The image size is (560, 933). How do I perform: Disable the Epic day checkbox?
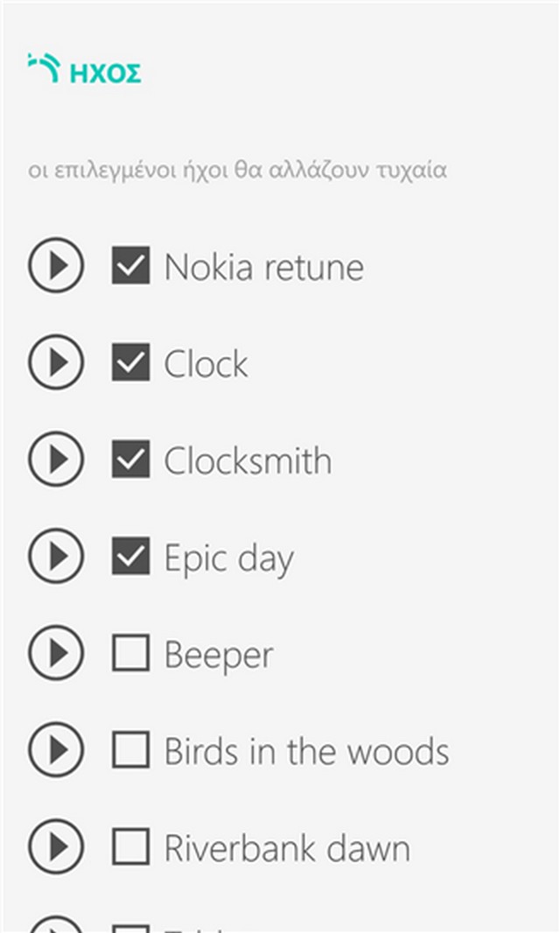click(131, 557)
